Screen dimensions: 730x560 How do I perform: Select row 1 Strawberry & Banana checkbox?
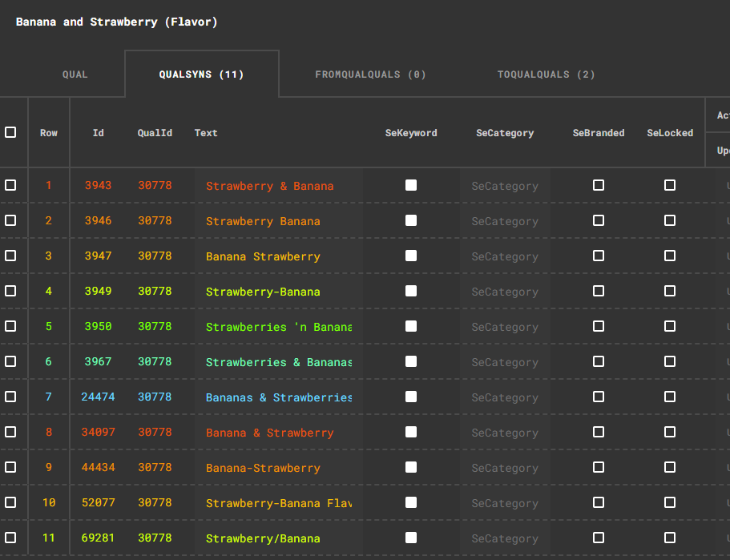pos(10,185)
